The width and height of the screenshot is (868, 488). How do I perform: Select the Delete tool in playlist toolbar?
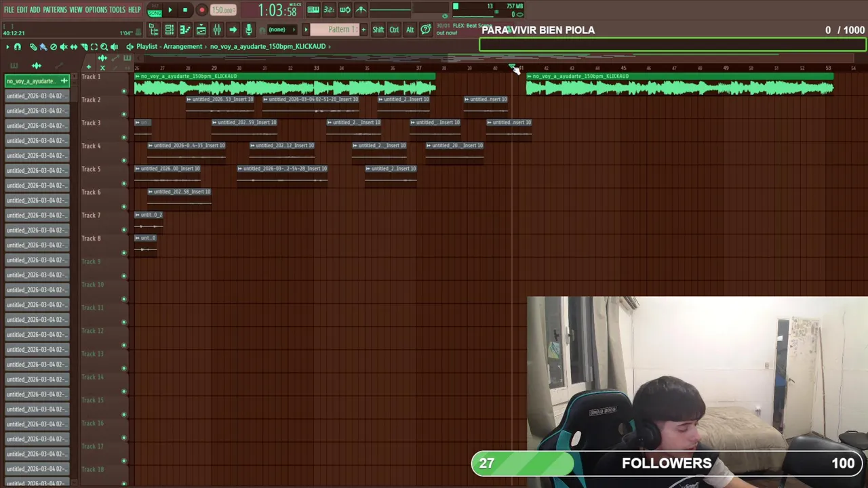(x=54, y=47)
